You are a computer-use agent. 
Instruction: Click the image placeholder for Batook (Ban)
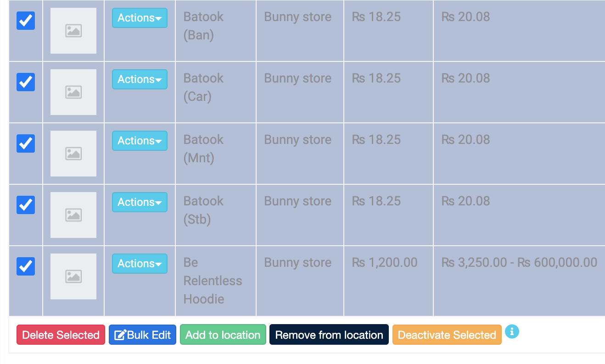(73, 31)
